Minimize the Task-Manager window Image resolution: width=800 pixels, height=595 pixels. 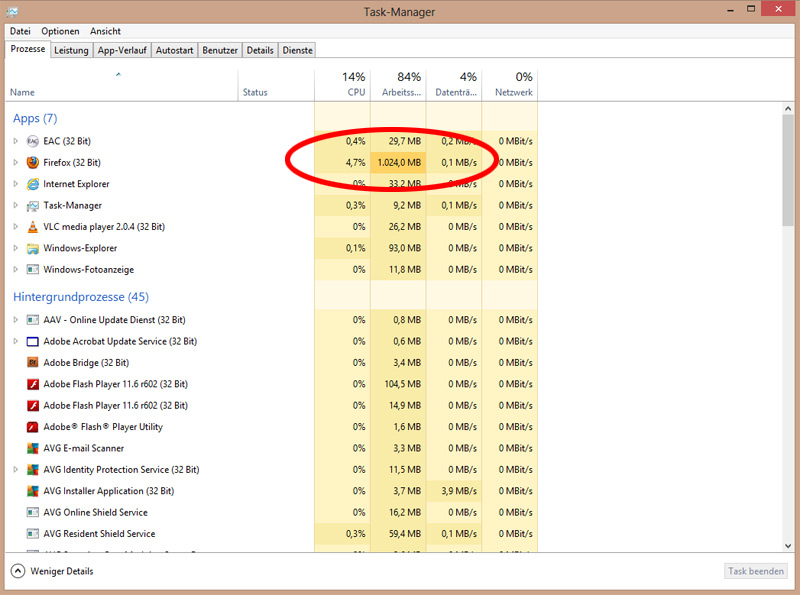pos(730,10)
